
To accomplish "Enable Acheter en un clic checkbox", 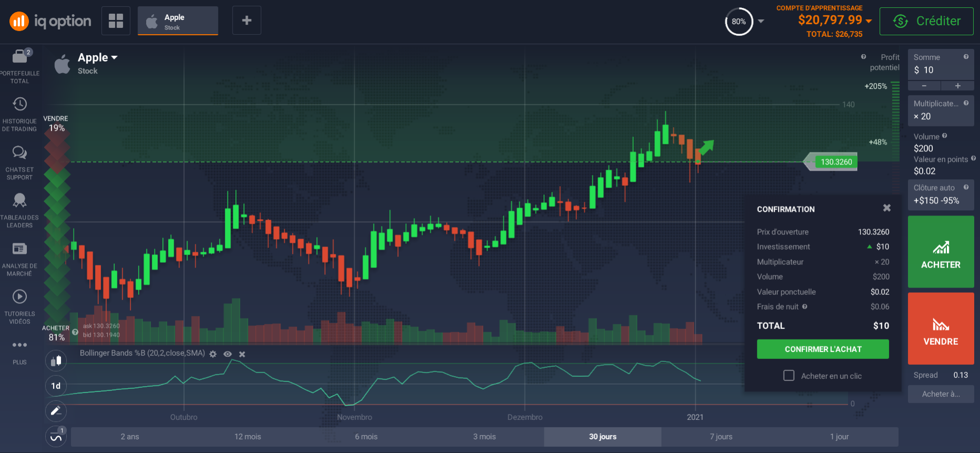I will tap(789, 376).
